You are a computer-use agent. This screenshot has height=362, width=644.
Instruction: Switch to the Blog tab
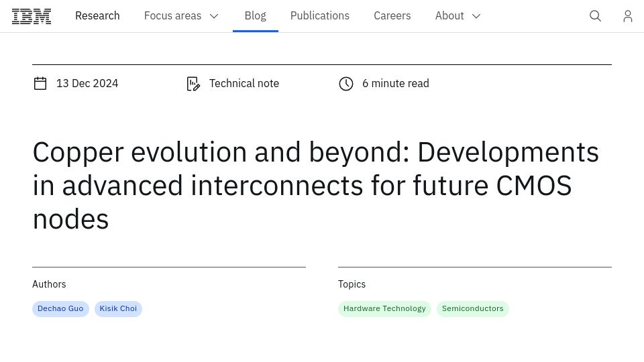pyautogui.click(x=256, y=15)
